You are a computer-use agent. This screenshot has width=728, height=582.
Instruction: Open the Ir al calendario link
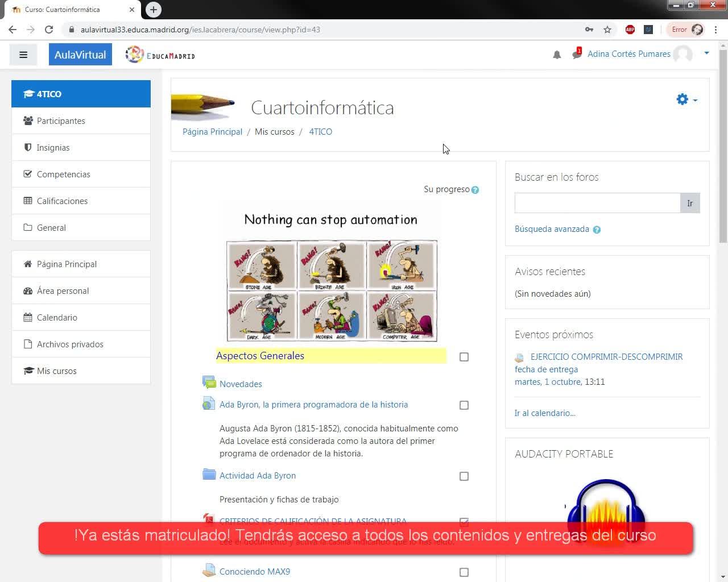tap(545, 413)
